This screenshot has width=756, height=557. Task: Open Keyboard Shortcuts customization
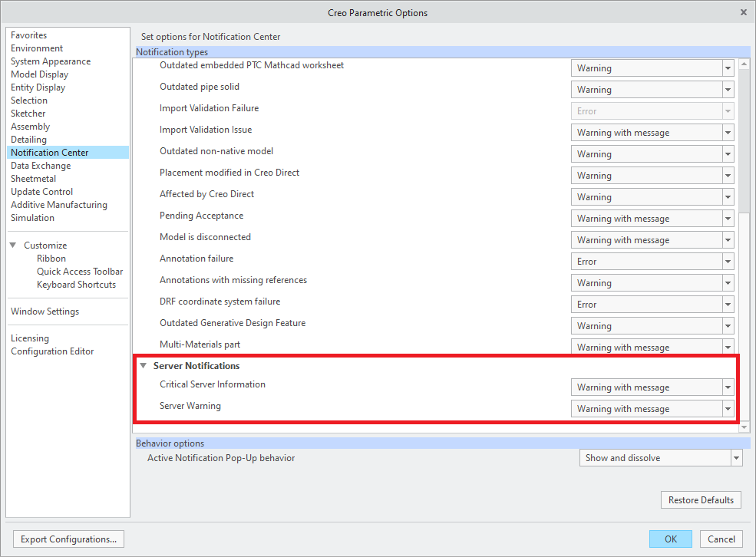click(x=76, y=285)
